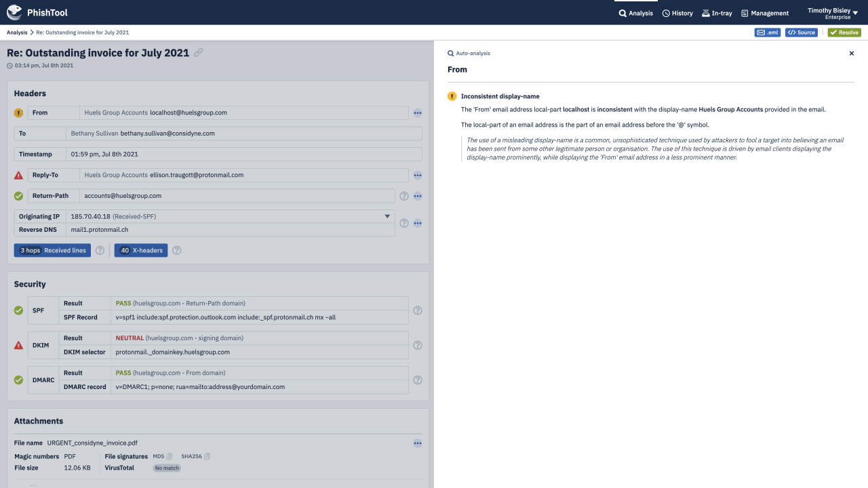The height and width of the screenshot is (488, 868).
Task: Click the Analysis breadcrumb link
Action: (17, 33)
